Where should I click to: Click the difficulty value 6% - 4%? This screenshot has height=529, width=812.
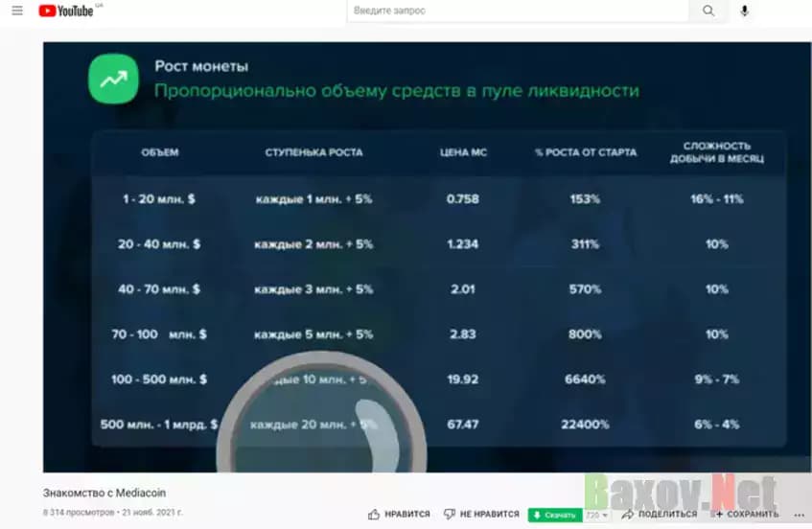(x=717, y=424)
